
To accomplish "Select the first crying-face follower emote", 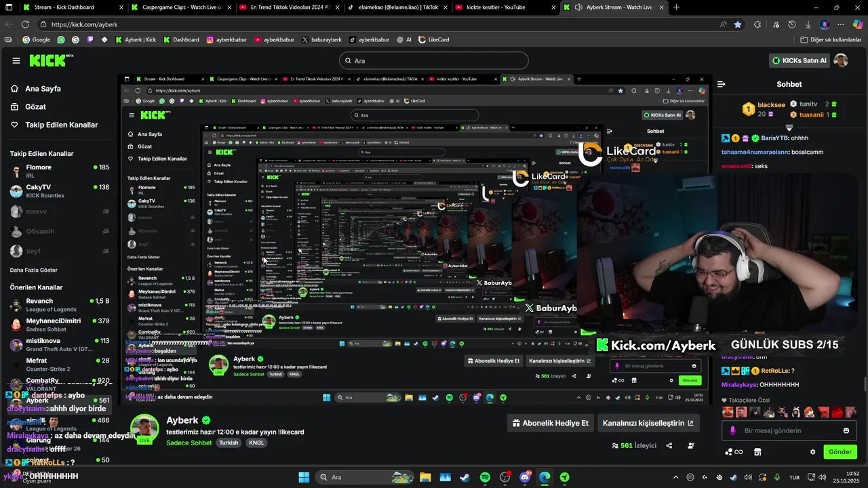I will pyautogui.click(x=728, y=411).
